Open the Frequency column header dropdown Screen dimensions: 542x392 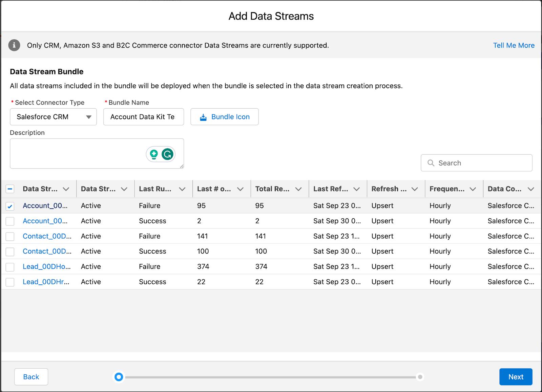click(473, 189)
